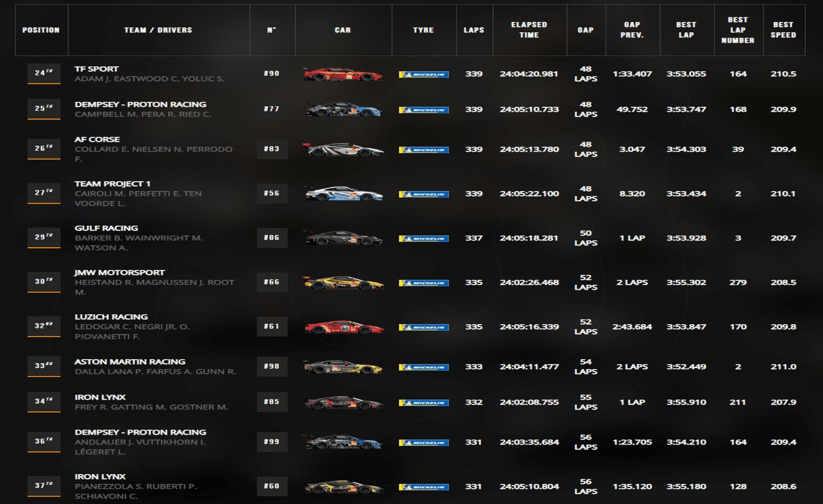Viewport: 823px width, 504px height.
Task: Click best lap number 279
Action: (x=738, y=282)
